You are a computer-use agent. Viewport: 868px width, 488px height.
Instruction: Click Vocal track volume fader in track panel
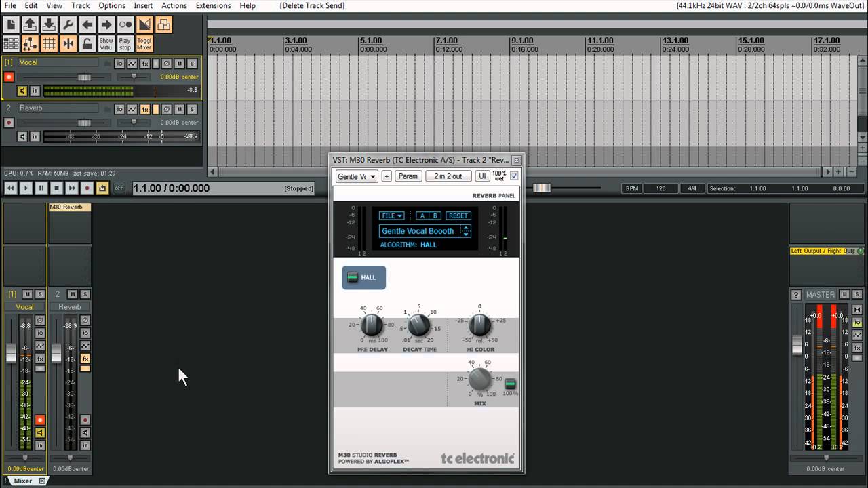tap(84, 77)
